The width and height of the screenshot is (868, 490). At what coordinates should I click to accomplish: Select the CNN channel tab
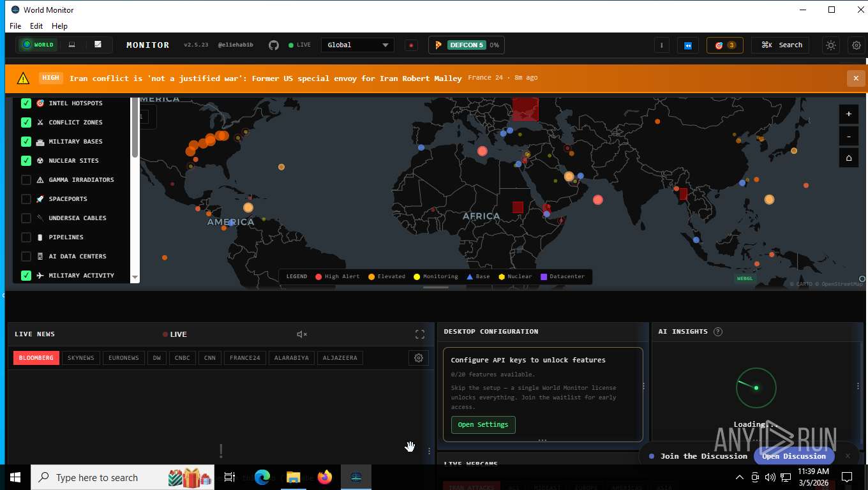point(210,358)
